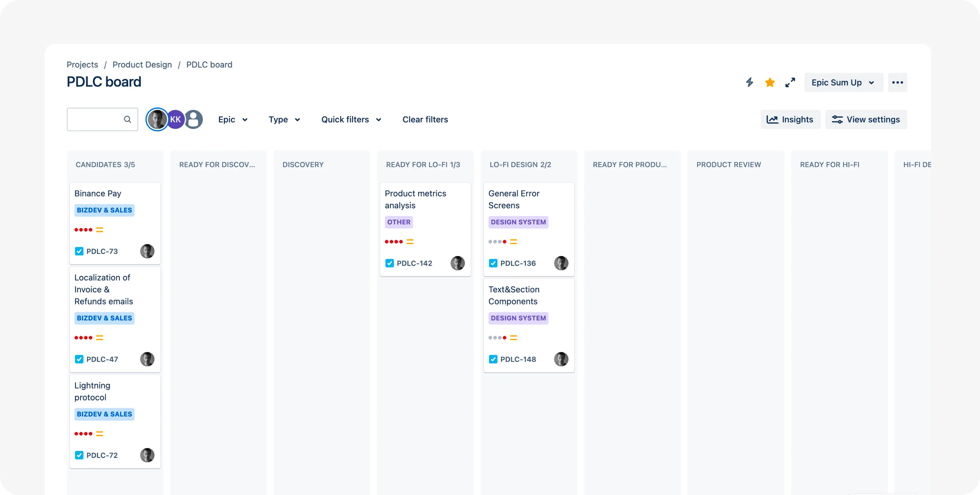The width and height of the screenshot is (980, 495).
Task: Click the task type checkbox on PDLC-136
Action: (493, 263)
